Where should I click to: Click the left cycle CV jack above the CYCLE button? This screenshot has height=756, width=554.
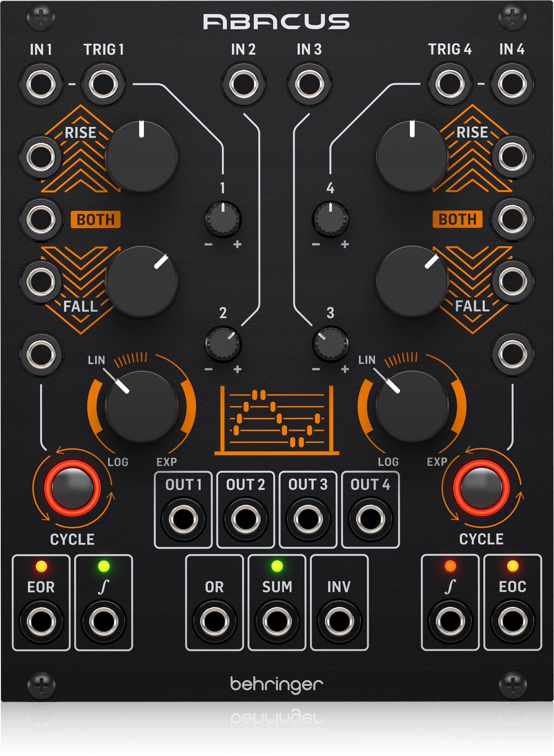[41, 354]
